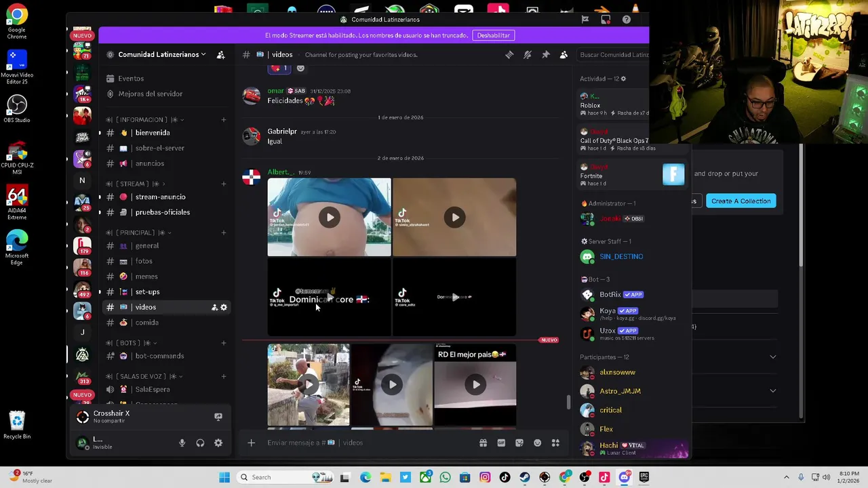Image resolution: width=868 pixels, height=488 pixels.
Task: Open the emoji picker icon
Action: [x=537, y=443]
